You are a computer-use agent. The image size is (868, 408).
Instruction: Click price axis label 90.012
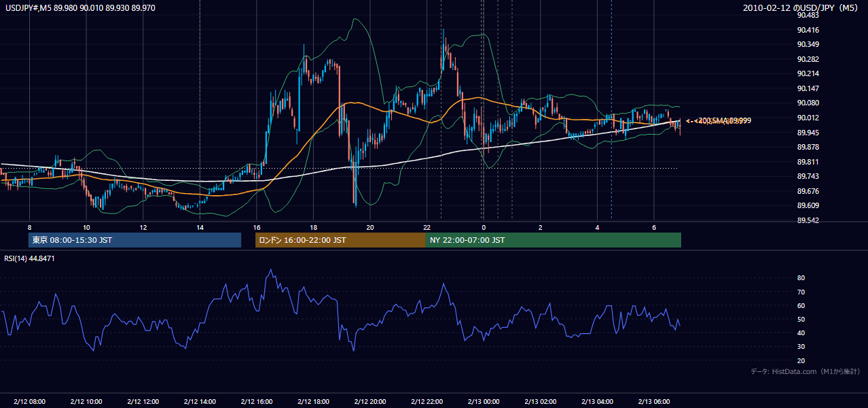(x=808, y=118)
